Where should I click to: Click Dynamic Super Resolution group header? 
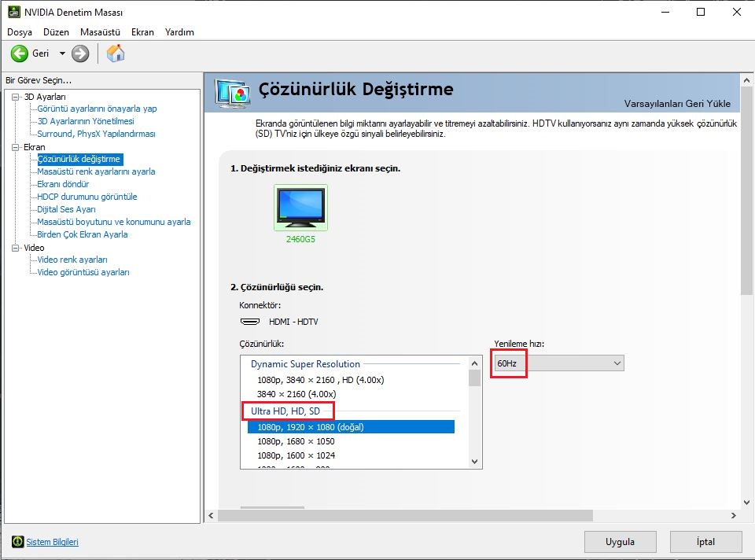pyautogui.click(x=305, y=364)
